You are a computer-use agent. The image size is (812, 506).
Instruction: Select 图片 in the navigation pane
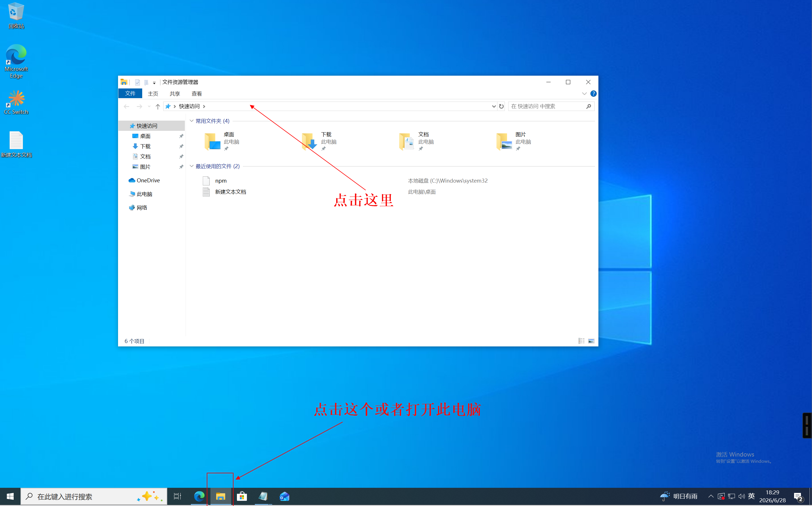[x=152, y=167]
